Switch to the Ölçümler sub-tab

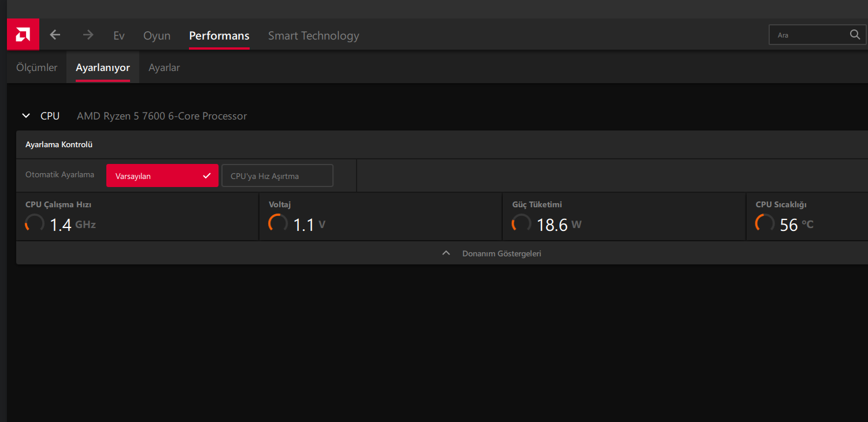tap(37, 68)
